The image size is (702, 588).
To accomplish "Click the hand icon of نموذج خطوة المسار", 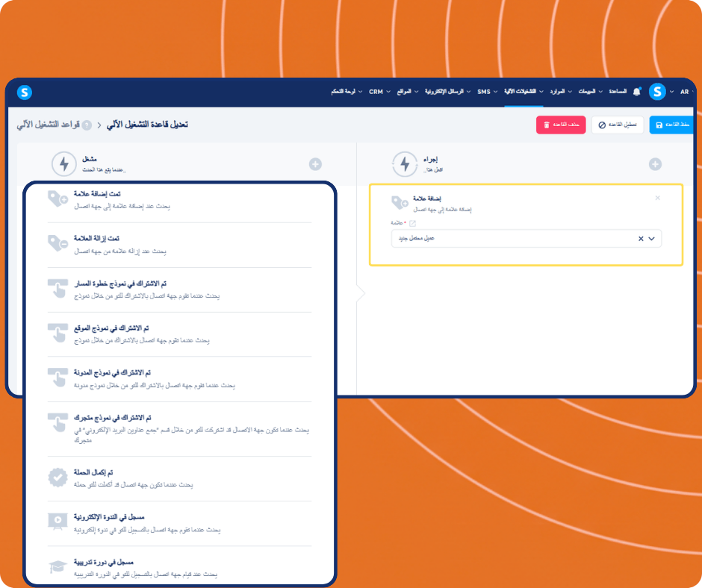I will 58,288.
